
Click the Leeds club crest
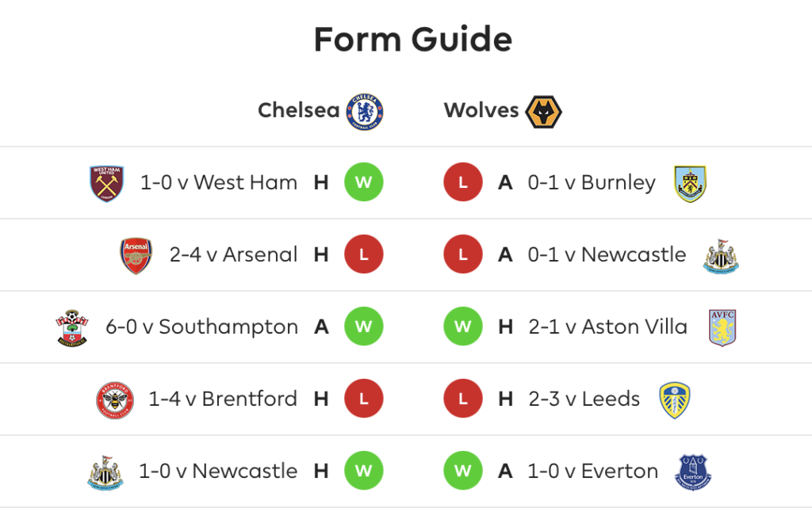click(674, 400)
